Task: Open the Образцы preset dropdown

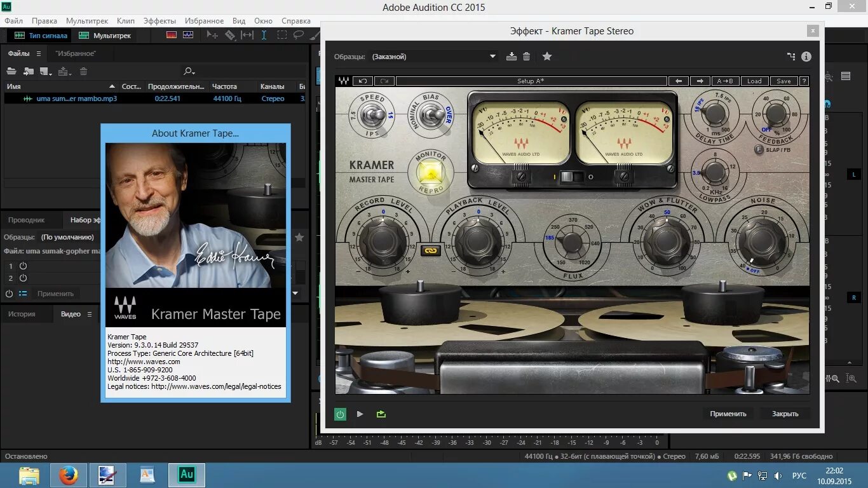Action: coord(492,57)
